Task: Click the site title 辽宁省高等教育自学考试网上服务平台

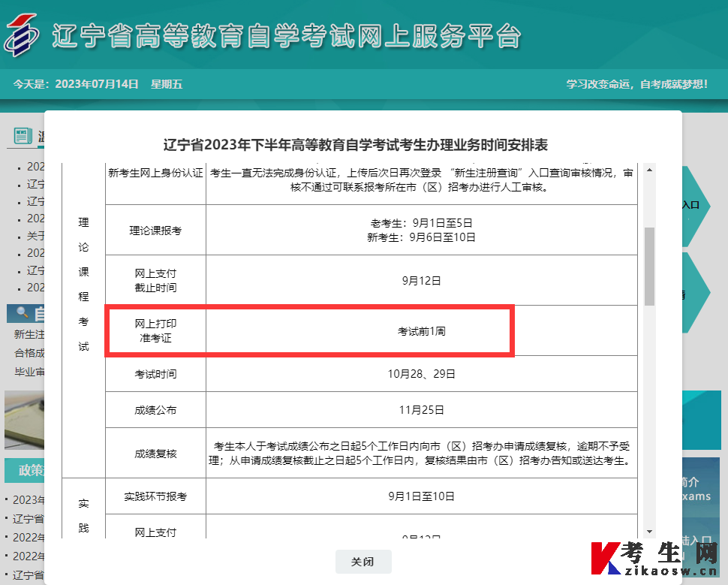Action: point(287,36)
